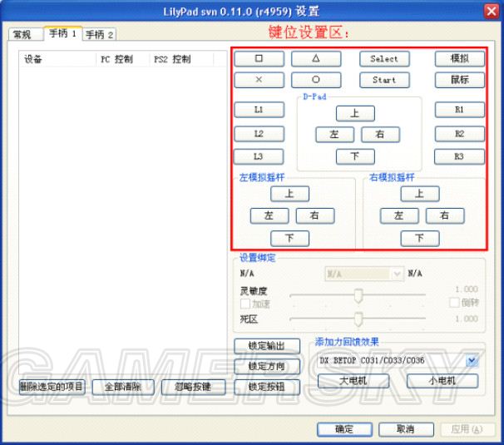
Task: Cancel with the 取消 button
Action: pos(407,429)
